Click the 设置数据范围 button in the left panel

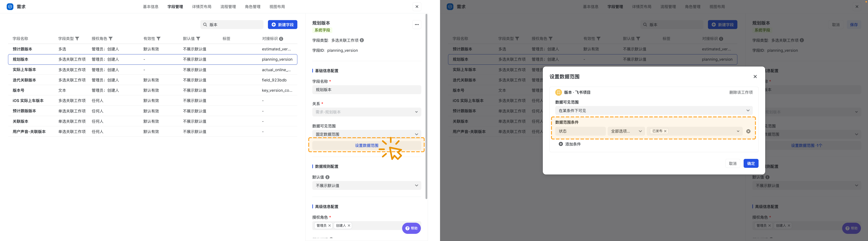tap(367, 145)
